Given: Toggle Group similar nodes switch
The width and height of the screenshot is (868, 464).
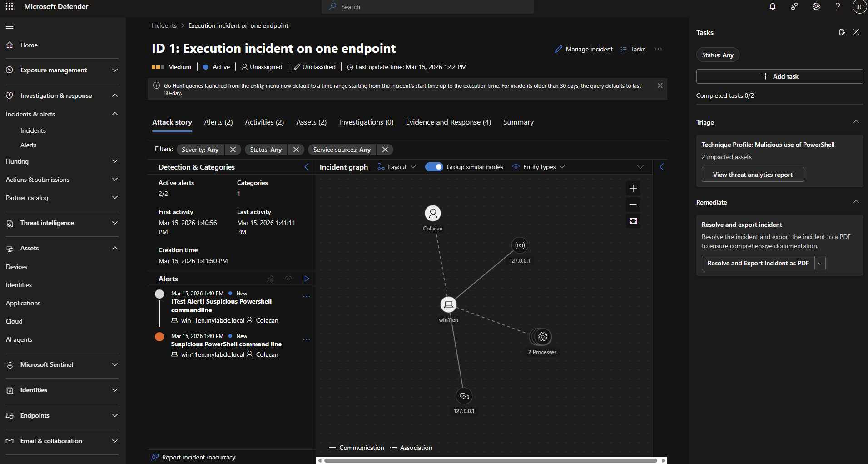Looking at the screenshot, I should point(434,167).
